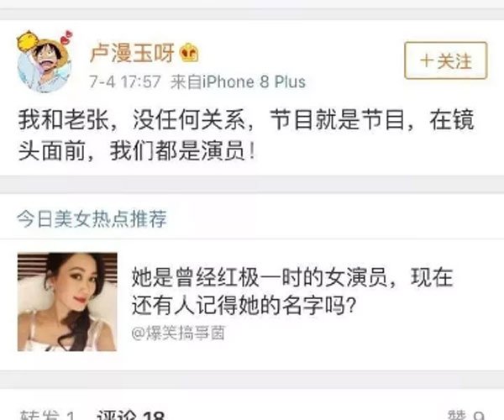Screen dimensions: 504x420
Task: Open the 卢漫玉呀 username link
Action: [x=132, y=53]
